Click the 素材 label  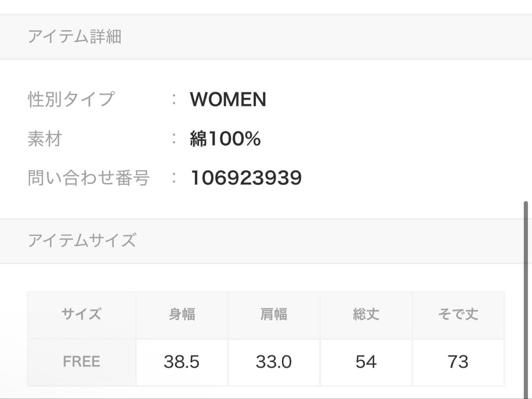pos(45,139)
